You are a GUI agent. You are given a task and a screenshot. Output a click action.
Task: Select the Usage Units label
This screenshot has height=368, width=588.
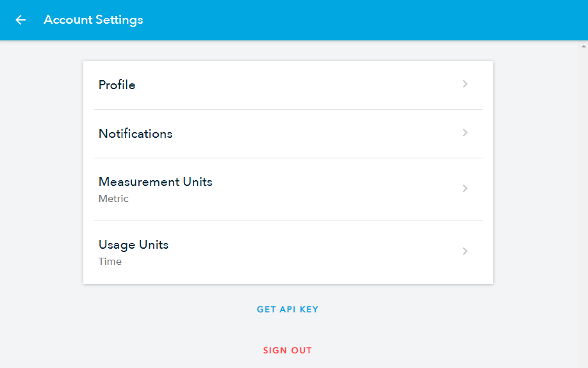pyautogui.click(x=133, y=244)
